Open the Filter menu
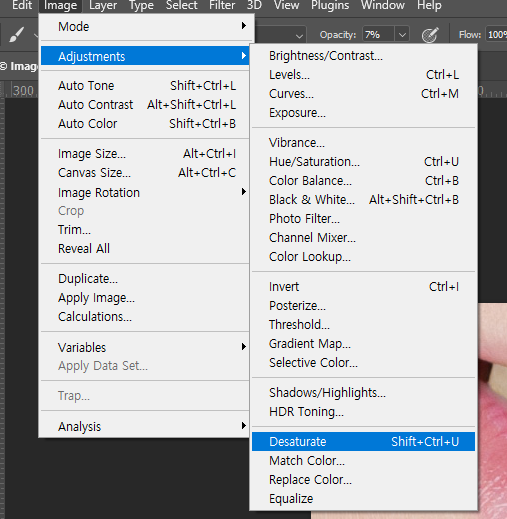The height and width of the screenshot is (519, 507). [x=222, y=5]
